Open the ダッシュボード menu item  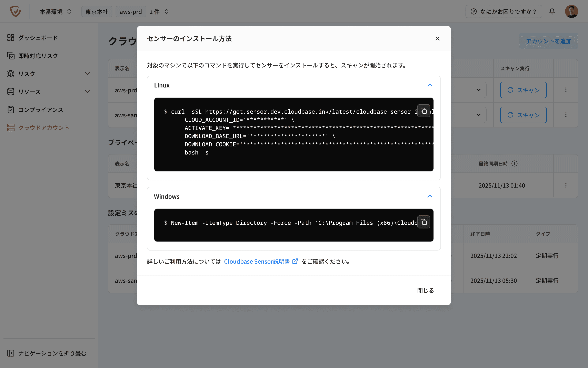tap(38, 38)
